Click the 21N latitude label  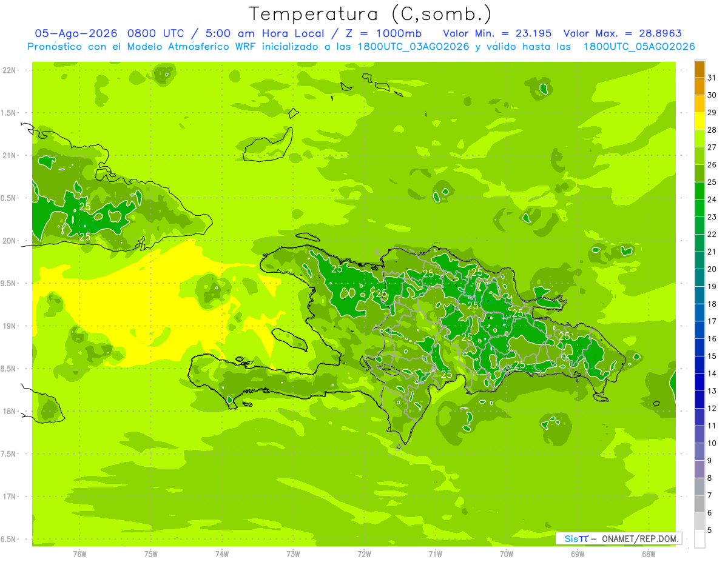coord(8,155)
